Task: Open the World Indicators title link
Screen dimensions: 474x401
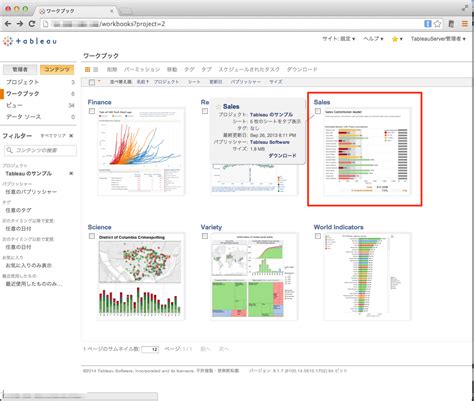Action: pyautogui.click(x=338, y=227)
